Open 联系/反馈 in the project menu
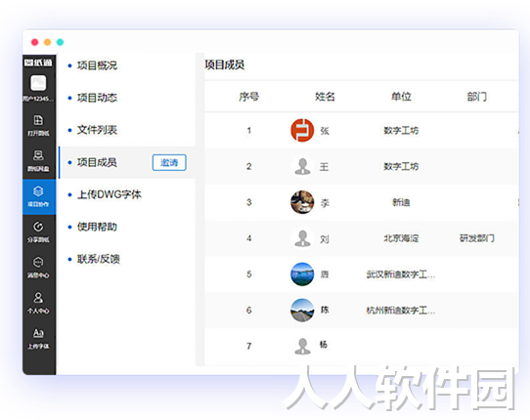This screenshot has height=420, width=530. 99,259
